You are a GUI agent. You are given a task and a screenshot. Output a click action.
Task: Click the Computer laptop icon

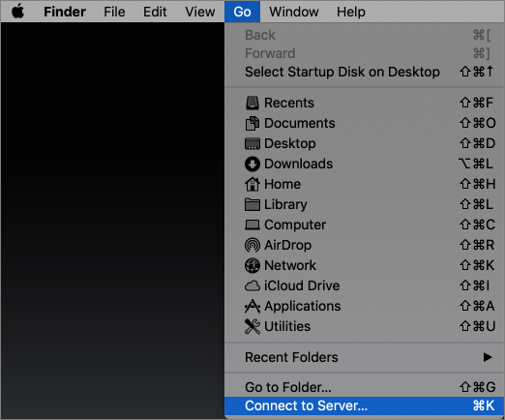(252, 225)
